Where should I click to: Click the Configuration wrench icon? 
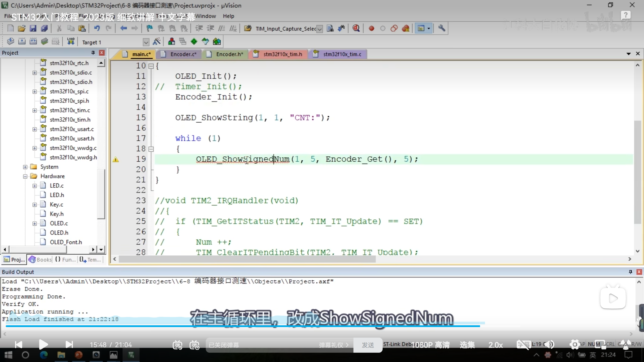coord(441,28)
